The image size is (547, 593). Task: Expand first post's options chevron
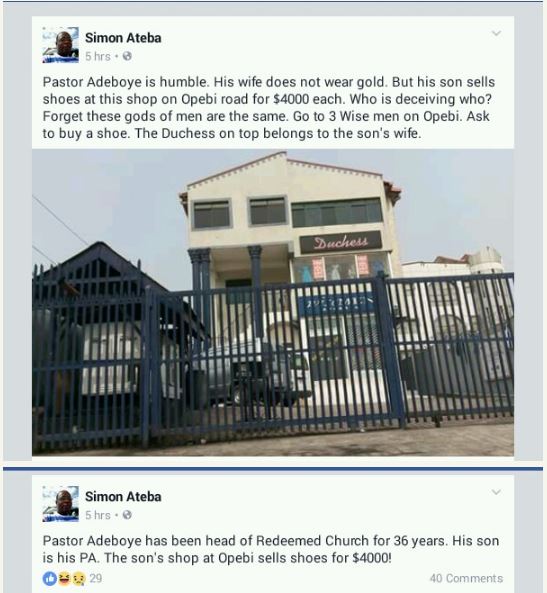pos(496,33)
